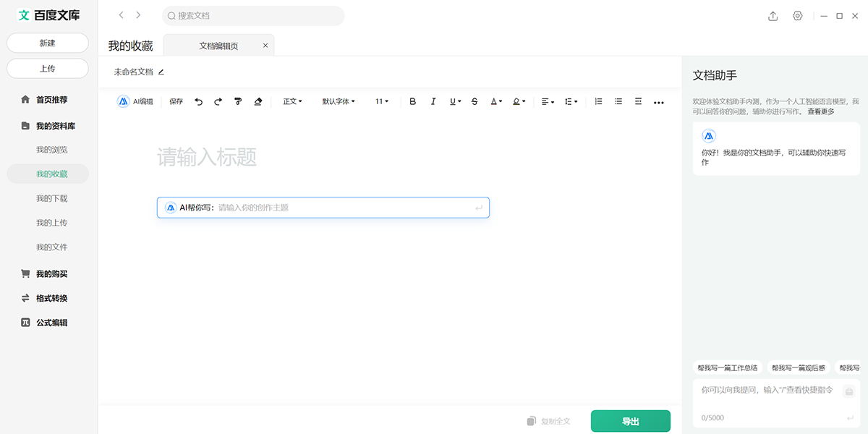Toggle italic formatting
Screen dimensions: 868x434
[433, 102]
